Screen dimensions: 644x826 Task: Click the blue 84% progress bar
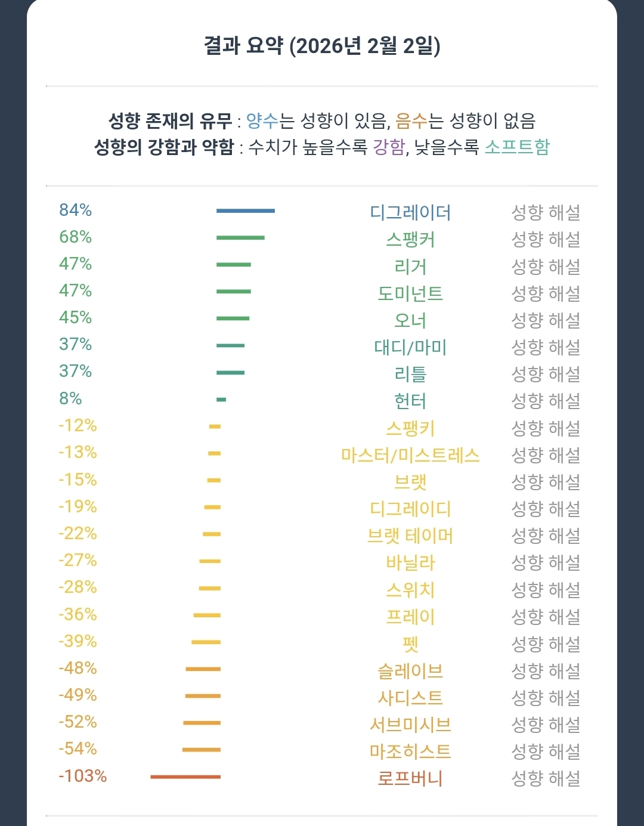(245, 211)
